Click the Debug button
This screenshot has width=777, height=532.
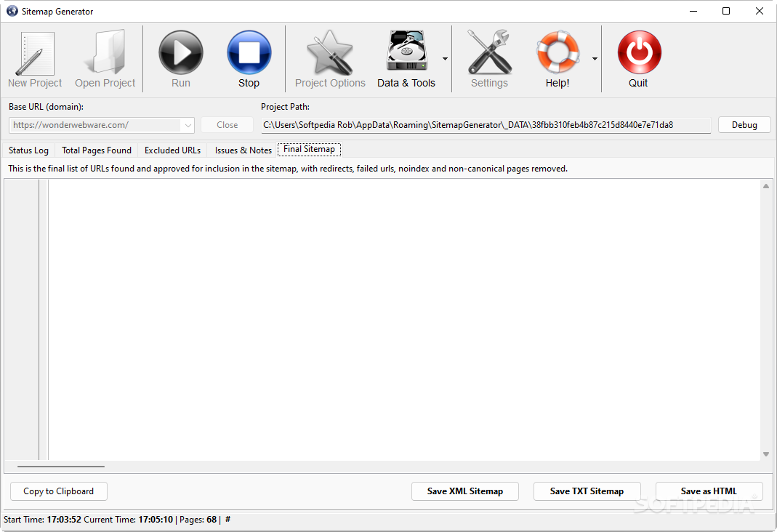point(744,125)
